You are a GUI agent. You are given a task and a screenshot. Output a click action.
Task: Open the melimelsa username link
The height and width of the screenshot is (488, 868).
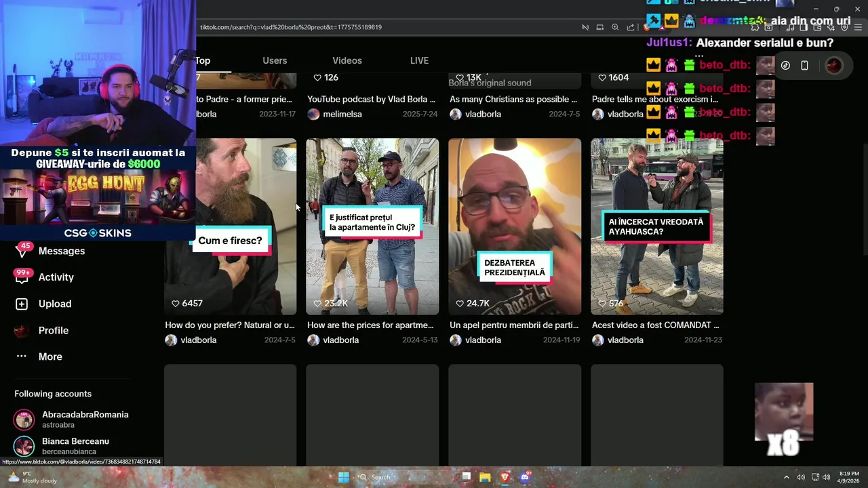[x=342, y=114]
